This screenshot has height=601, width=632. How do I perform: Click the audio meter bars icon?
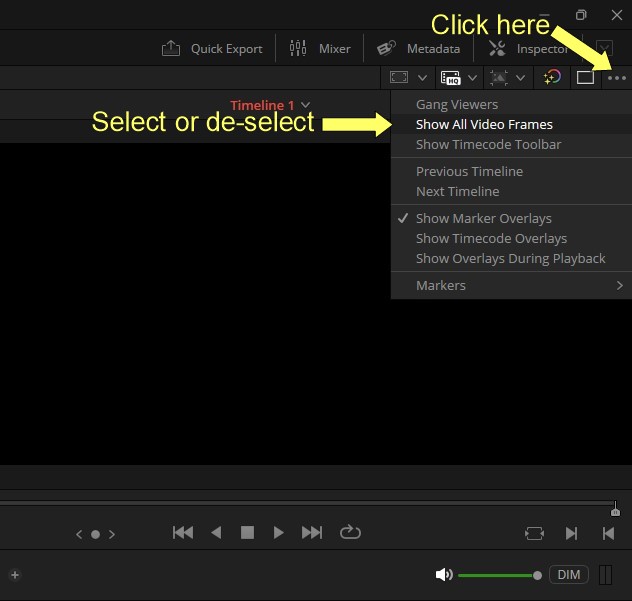(605, 575)
